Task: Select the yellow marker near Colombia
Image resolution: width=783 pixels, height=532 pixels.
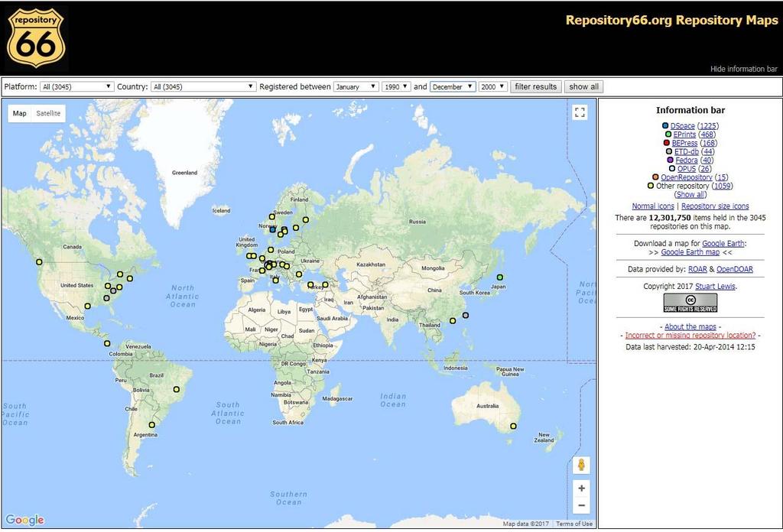Action: coord(107,343)
